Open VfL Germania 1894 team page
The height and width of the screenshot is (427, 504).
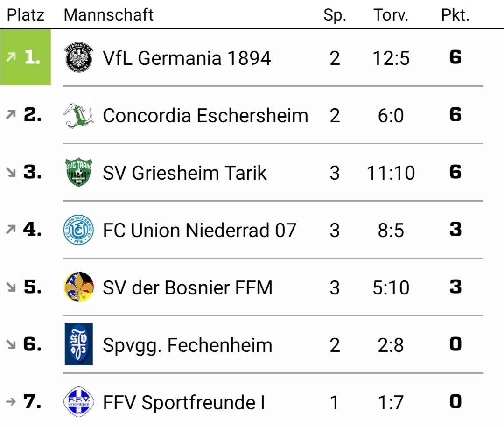coord(187,58)
